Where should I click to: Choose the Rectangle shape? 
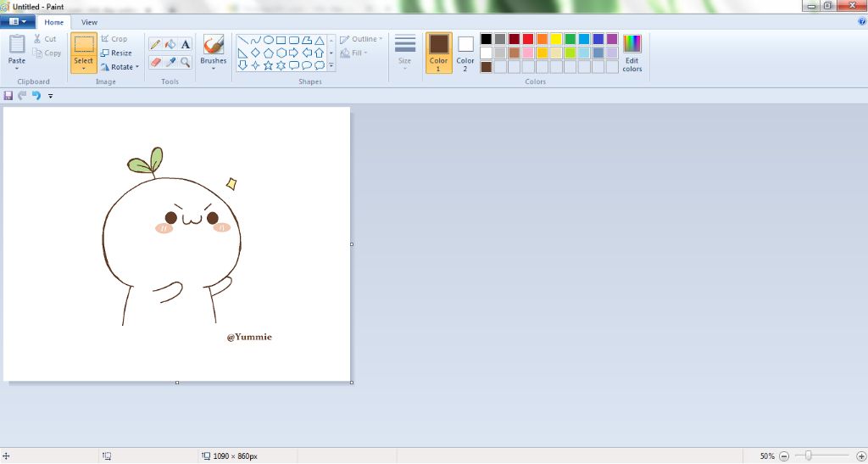click(x=281, y=41)
